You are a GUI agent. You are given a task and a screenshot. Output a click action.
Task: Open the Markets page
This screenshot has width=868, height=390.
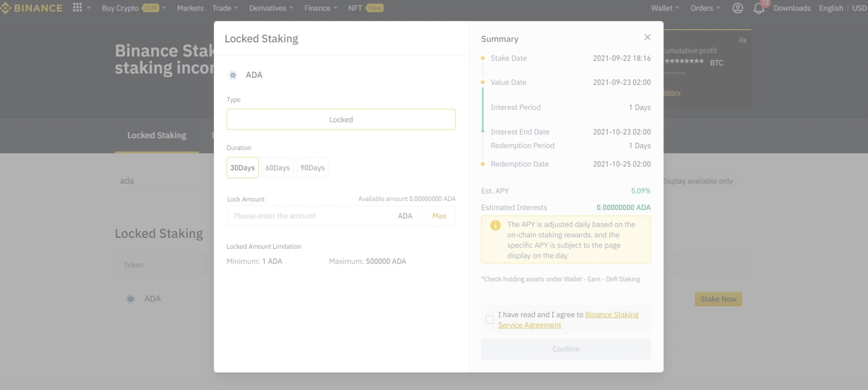pos(191,8)
